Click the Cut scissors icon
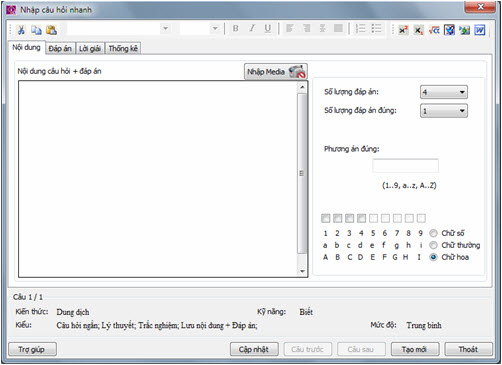The width and height of the screenshot is (502, 365). pyautogui.click(x=21, y=30)
